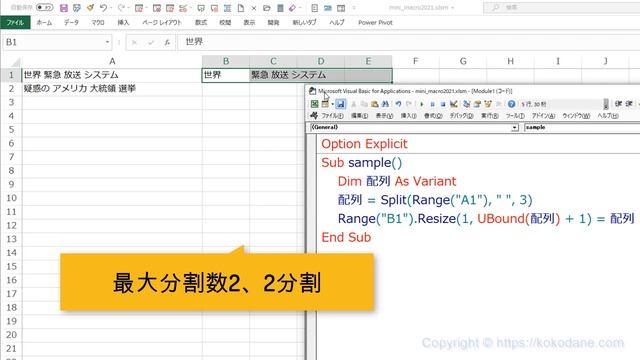Image resolution: width=640 pixels, height=360 pixels.
Task: Open the sample procedure dropdown in VBA
Action: [x=582, y=127]
